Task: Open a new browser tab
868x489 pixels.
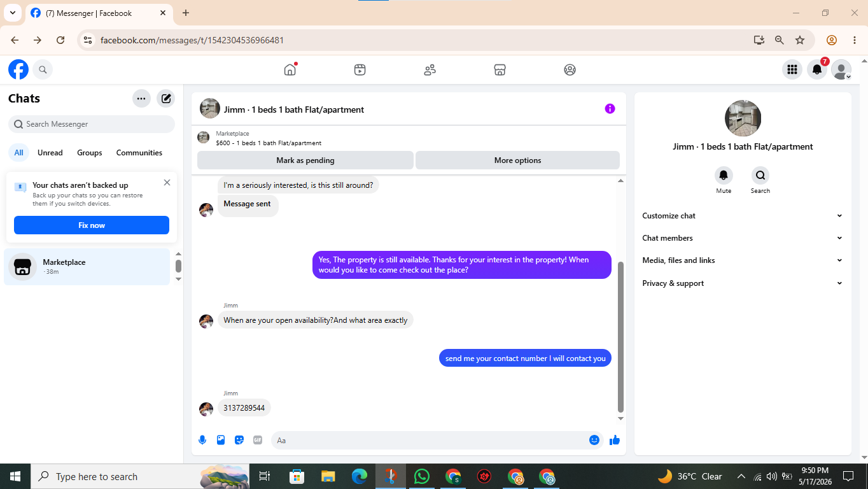Action: (186, 13)
